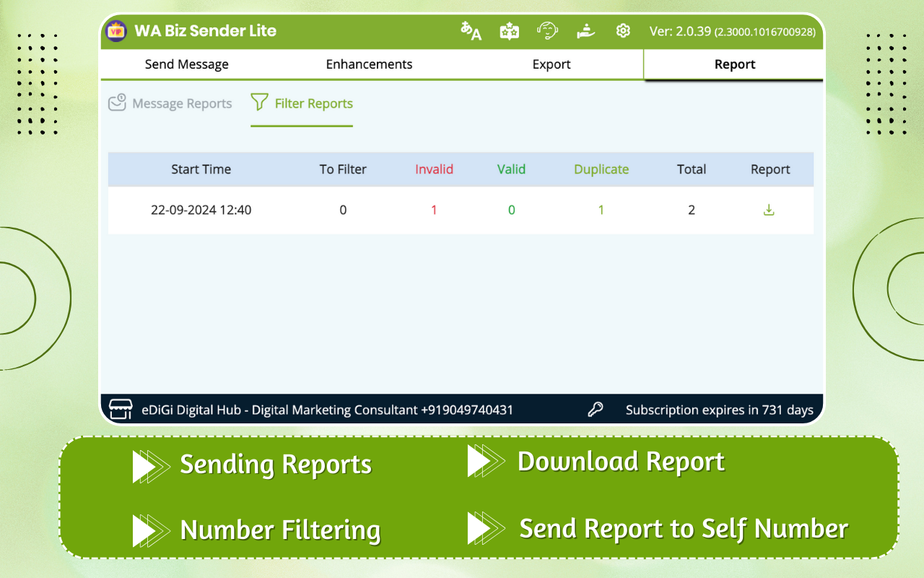
Task: Click the WA Biz Sender Lite logo
Action: tap(116, 30)
